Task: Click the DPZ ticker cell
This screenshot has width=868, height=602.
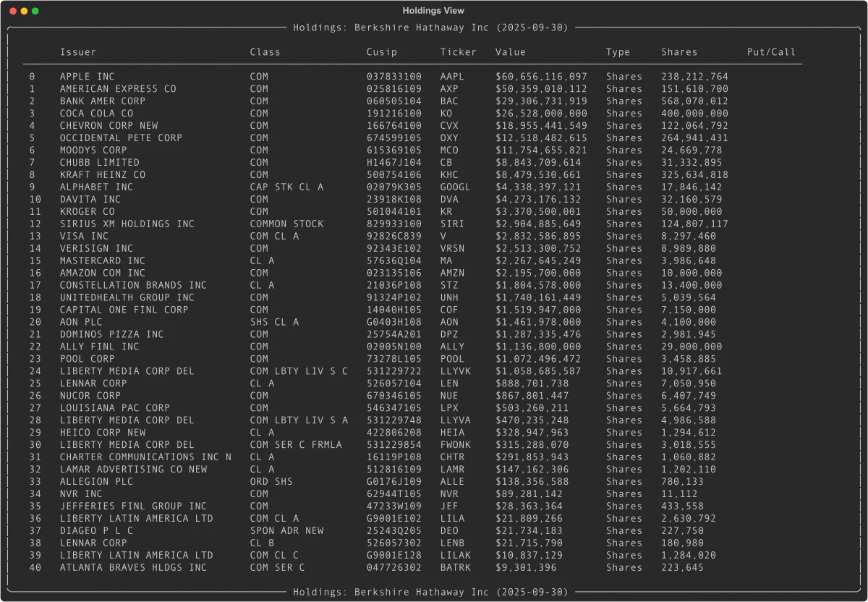Action: (x=449, y=335)
